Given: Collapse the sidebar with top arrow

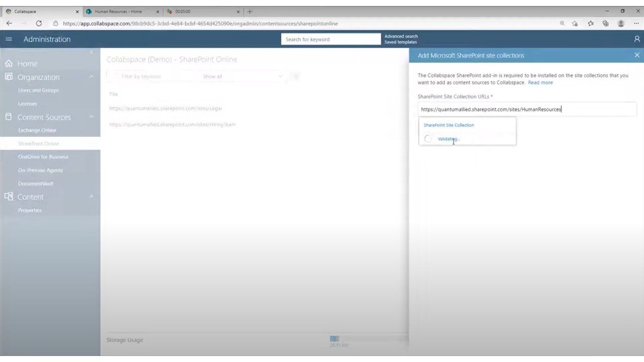Looking at the screenshot, I should coord(91,52).
